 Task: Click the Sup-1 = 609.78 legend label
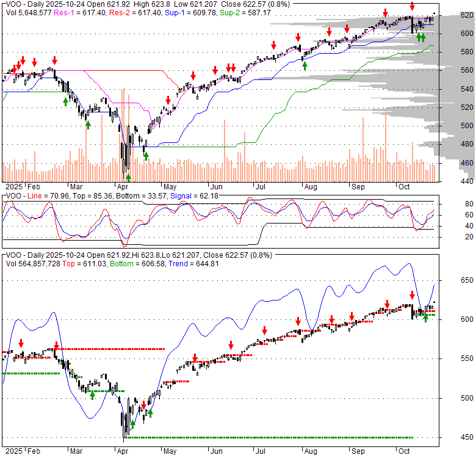190,13
